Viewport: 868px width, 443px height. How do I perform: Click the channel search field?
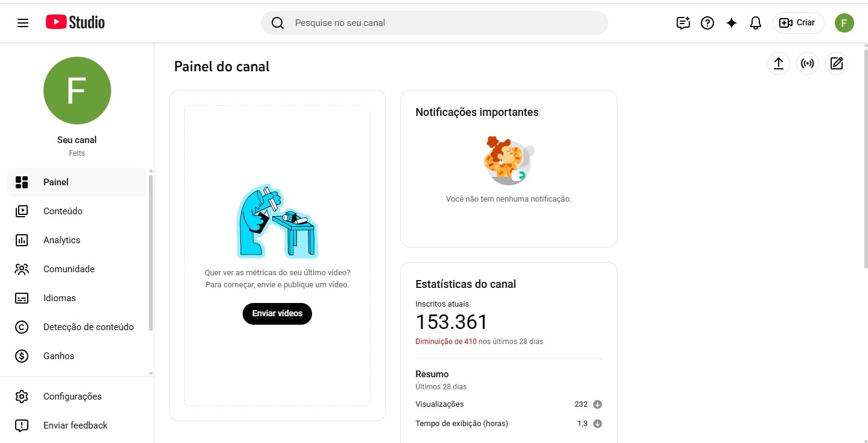pos(435,23)
